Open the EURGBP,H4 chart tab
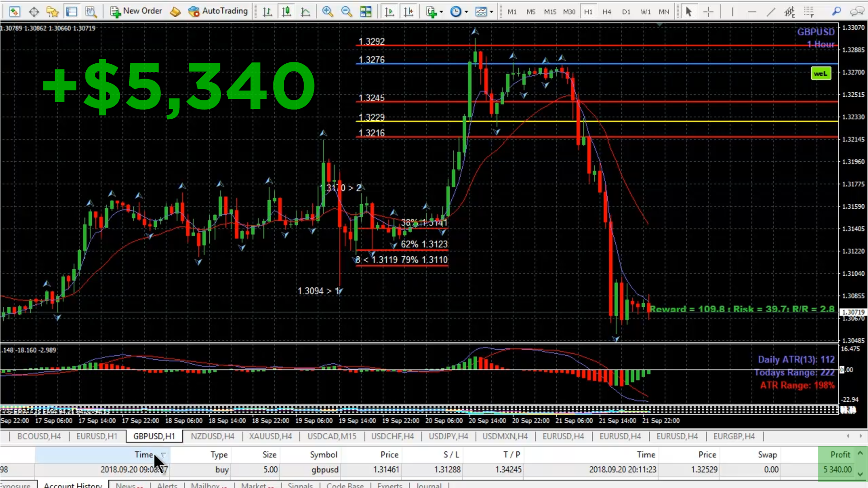Viewport: 868px width, 488px height. point(734,436)
